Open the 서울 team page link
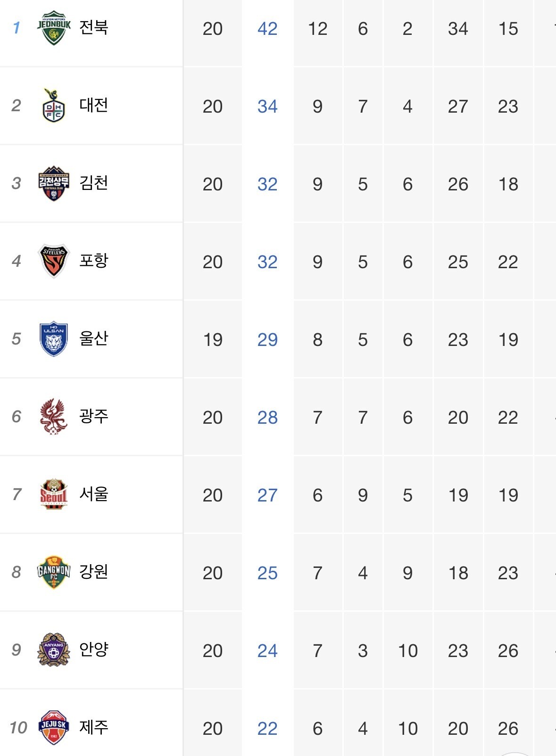Viewport: 556px width, 756px height. [94, 494]
